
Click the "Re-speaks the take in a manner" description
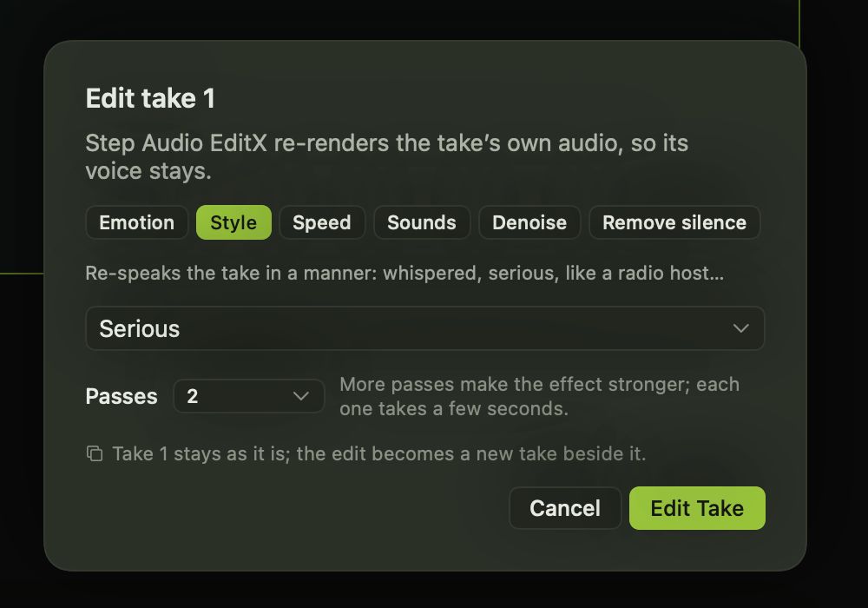click(404, 273)
